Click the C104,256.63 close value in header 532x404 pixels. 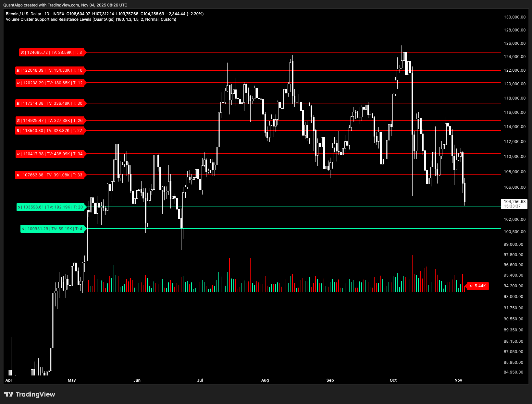152,14
